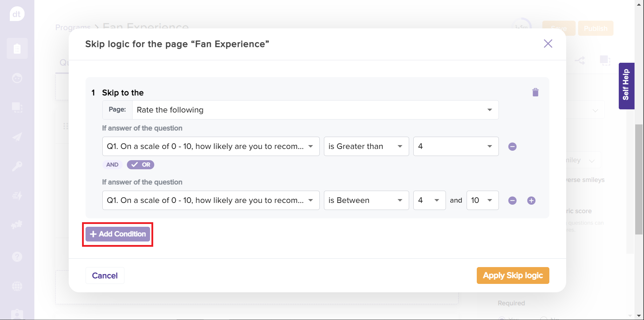Click the Add Condition button
The width and height of the screenshot is (644, 320).
click(x=118, y=234)
